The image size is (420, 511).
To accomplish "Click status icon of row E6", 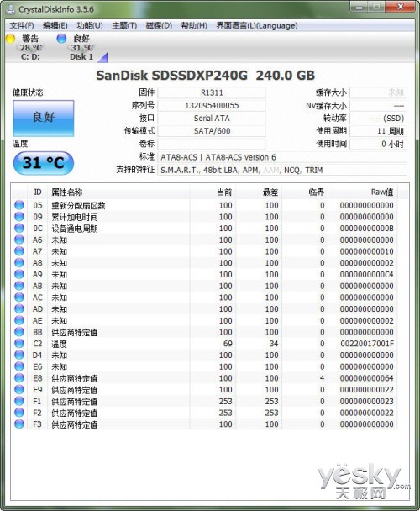I will coord(19,366).
